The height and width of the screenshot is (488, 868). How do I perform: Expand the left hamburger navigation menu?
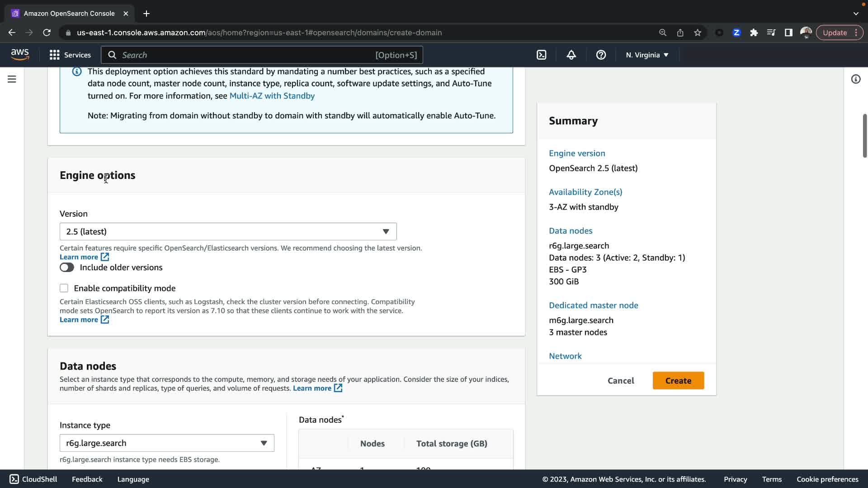click(12, 79)
